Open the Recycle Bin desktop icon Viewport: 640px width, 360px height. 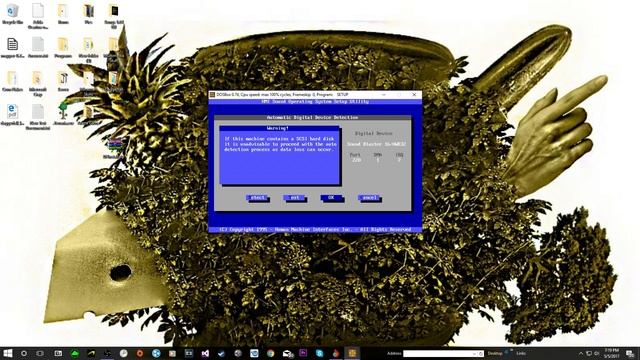coord(12,14)
